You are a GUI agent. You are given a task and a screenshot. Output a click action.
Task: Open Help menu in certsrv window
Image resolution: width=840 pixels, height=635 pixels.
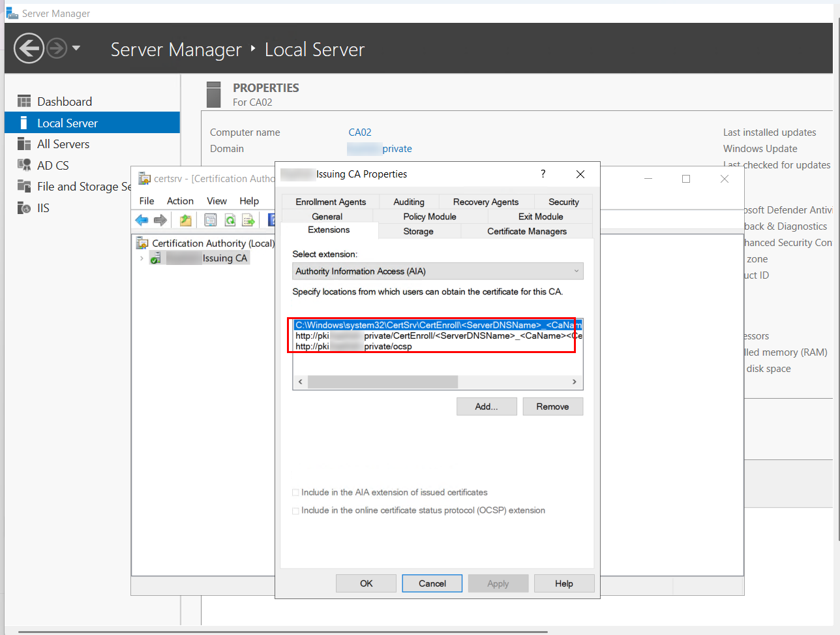click(x=249, y=201)
